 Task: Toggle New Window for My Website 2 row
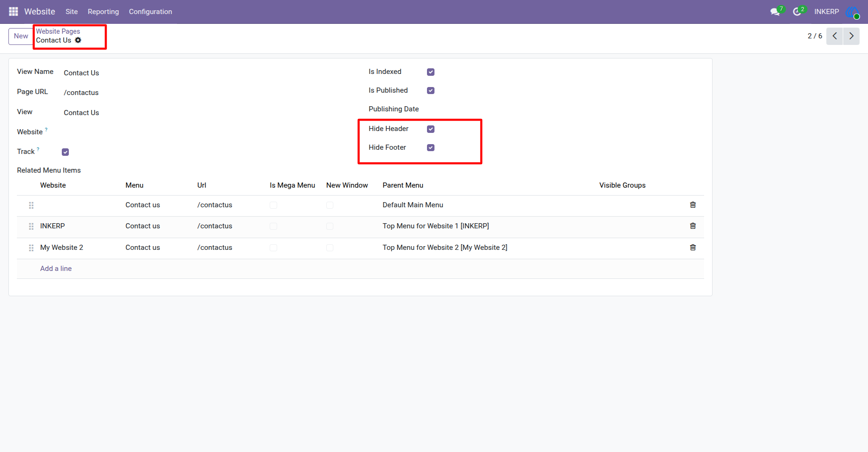[330, 248]
